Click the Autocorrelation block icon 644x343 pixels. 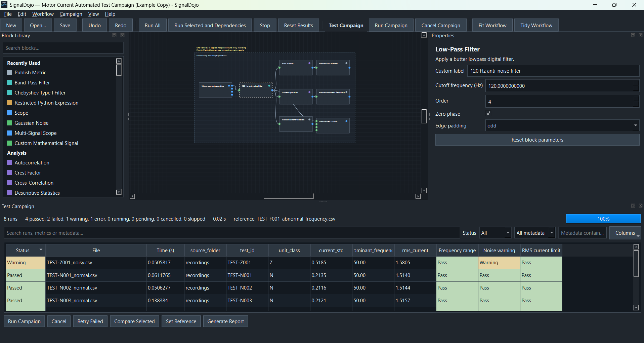click(x=10, y=162)
